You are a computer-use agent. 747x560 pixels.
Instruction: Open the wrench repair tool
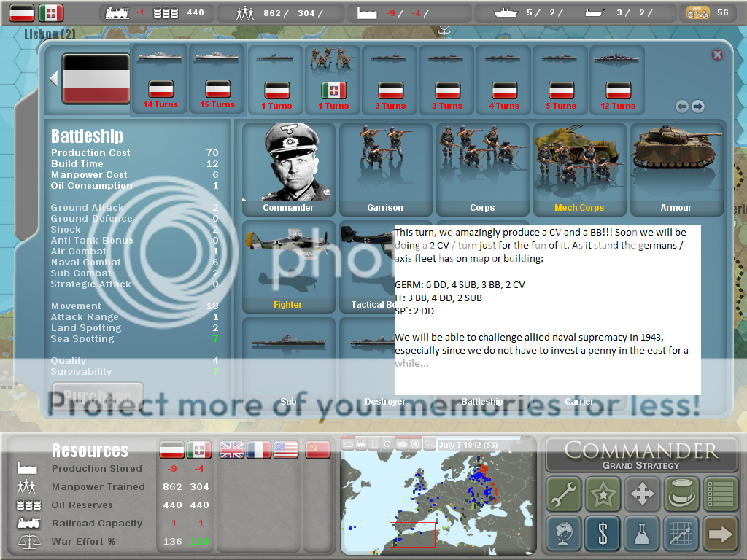(563, 494)
